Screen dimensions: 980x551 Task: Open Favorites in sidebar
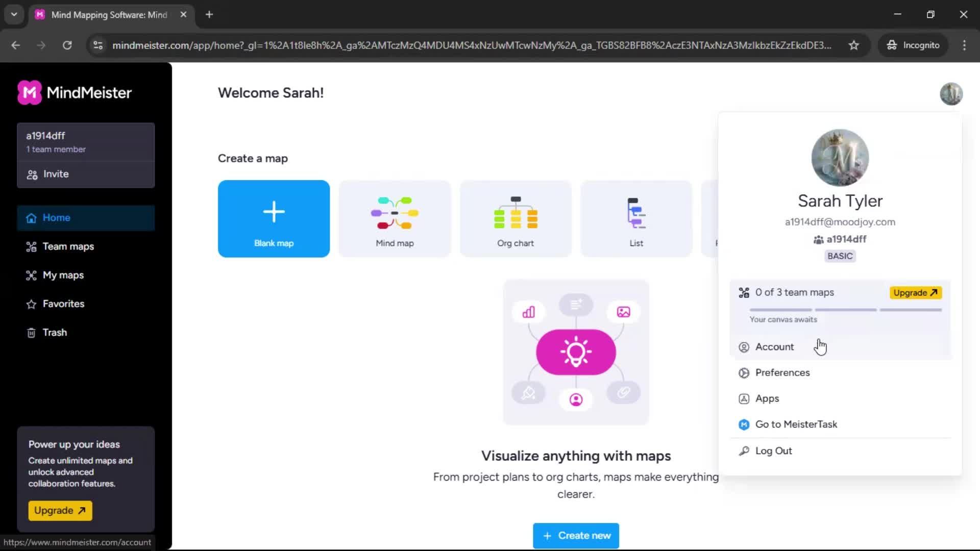click(x=86, y=304)
